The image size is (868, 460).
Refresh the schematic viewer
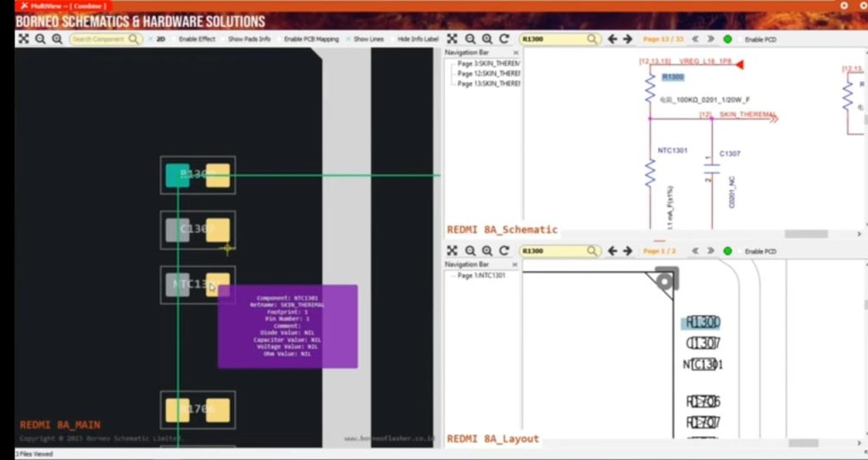pyautogui.click(x=504, y=39)
